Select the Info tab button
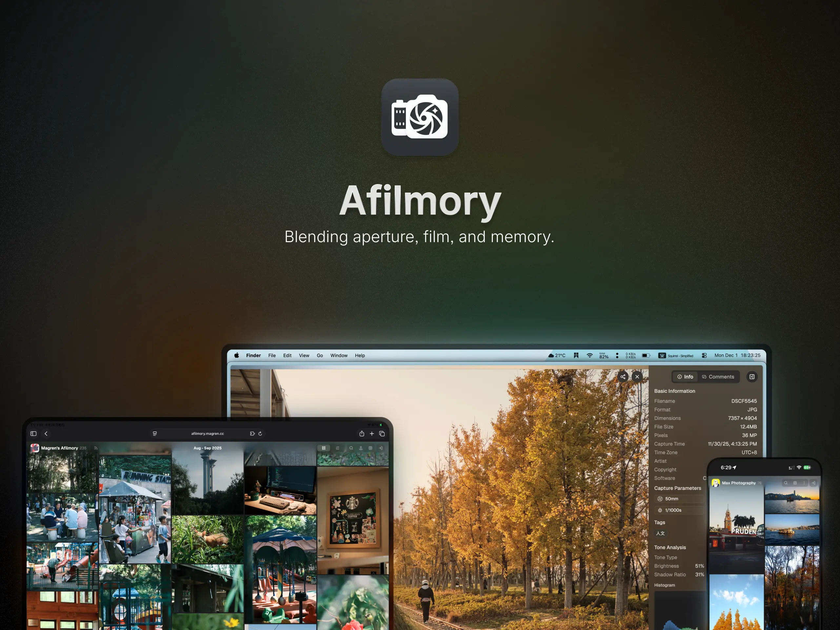Image resolution: width=840 pixels, height=630 pixels. [x=685, y=377]
